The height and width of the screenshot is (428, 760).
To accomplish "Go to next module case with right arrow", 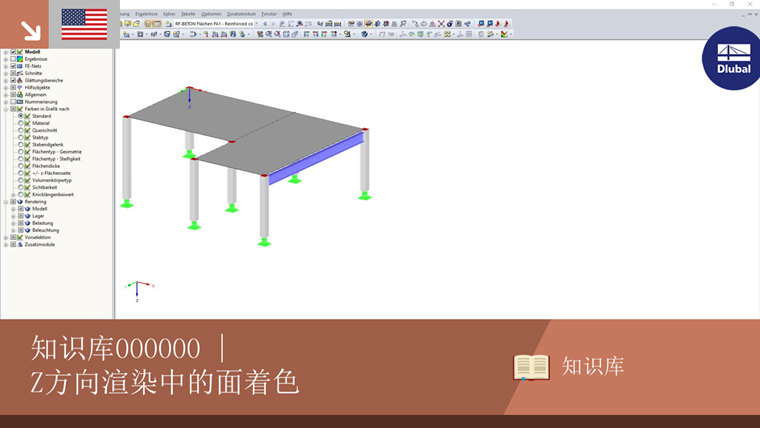I will pos(273,24).
